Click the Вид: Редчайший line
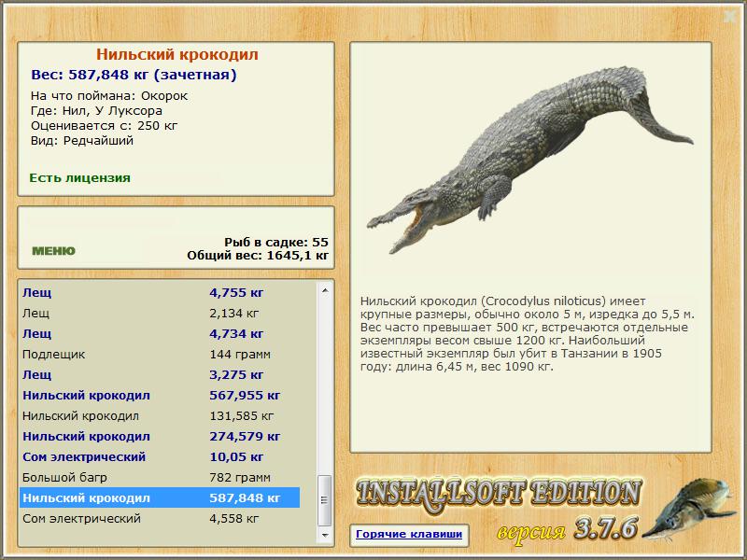Screen dimensions: 747x560 (x=82, y=141)
